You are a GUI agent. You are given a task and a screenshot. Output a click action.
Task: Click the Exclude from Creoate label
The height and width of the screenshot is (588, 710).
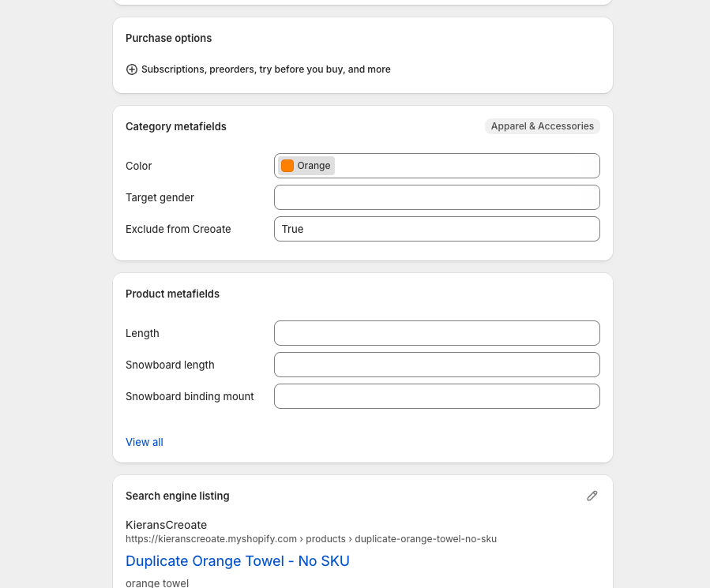point(178,229)
